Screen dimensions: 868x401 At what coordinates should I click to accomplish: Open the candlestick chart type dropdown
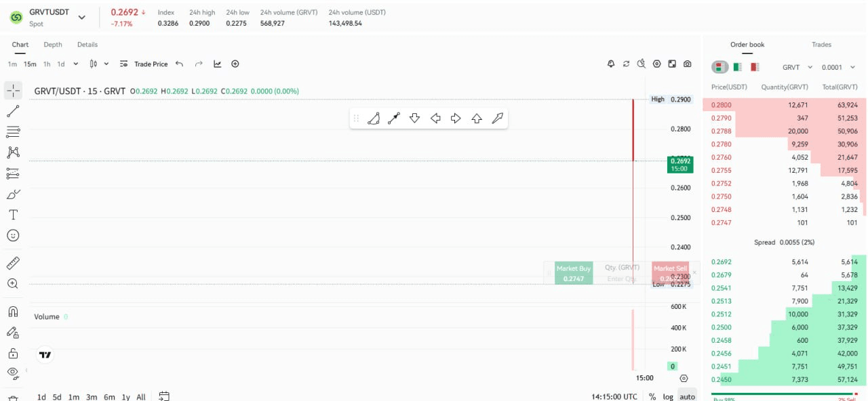[x=99, y=64]
